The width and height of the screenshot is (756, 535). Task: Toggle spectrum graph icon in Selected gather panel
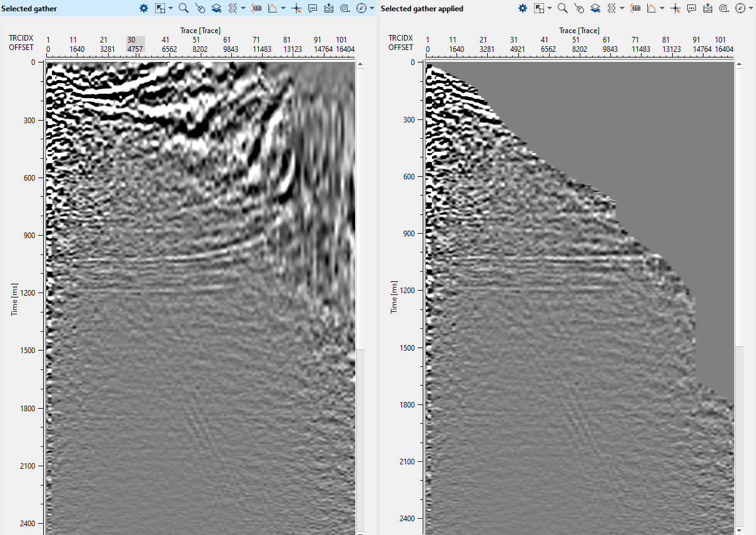pos(273,8)
